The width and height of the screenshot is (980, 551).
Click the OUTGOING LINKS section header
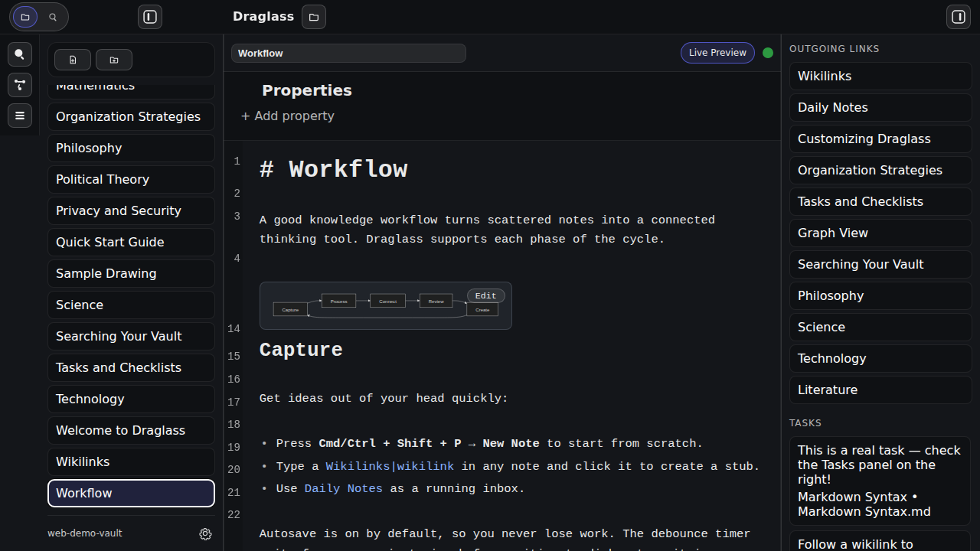click(x=835, y=49)
